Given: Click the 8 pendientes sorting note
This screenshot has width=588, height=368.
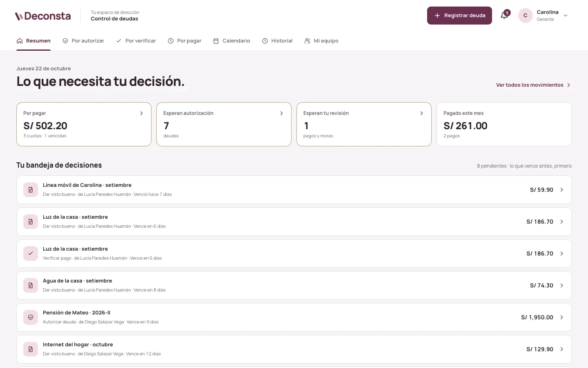Looking at the screenshot, I should pyautogui.click(x=524, y=166).
